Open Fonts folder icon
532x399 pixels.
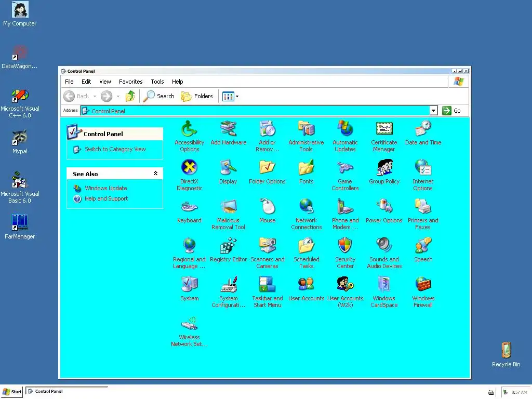306,171
